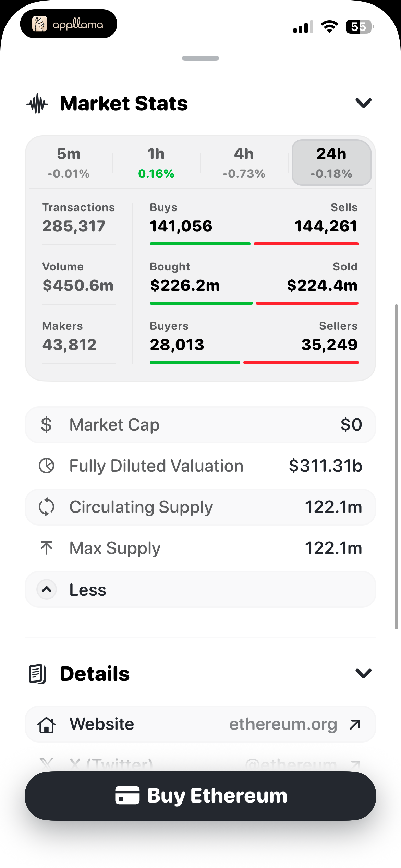Select the 4h timeframe tab
This screenshot has height=868, width=401.
coord(244,162)
